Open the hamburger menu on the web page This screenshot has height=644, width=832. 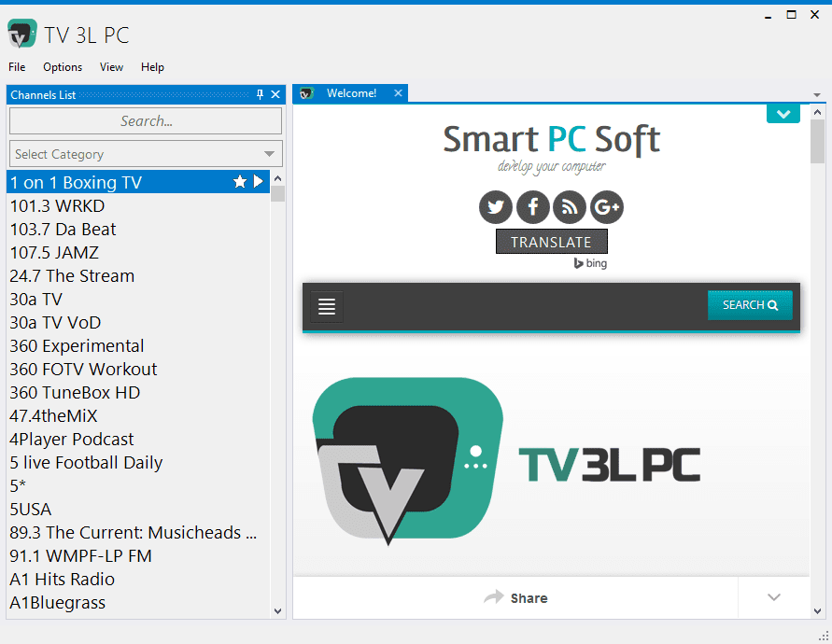click(327, 306)
